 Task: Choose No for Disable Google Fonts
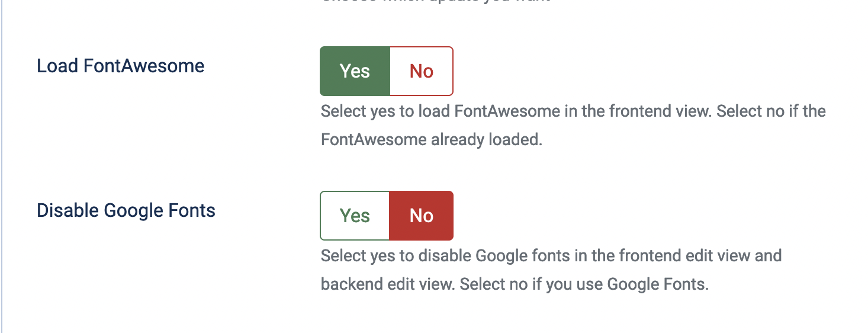click(x=422, y=216)
